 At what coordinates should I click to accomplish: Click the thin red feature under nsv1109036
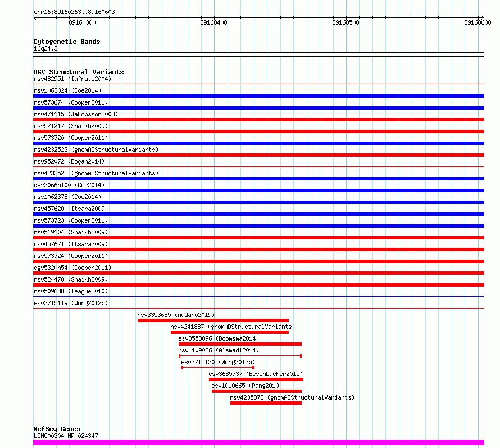point(240,356)
